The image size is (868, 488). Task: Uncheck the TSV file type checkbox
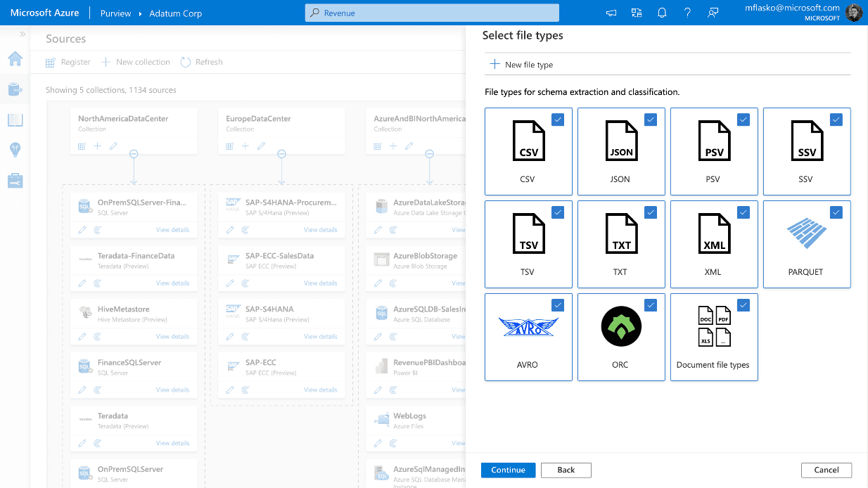558,212
